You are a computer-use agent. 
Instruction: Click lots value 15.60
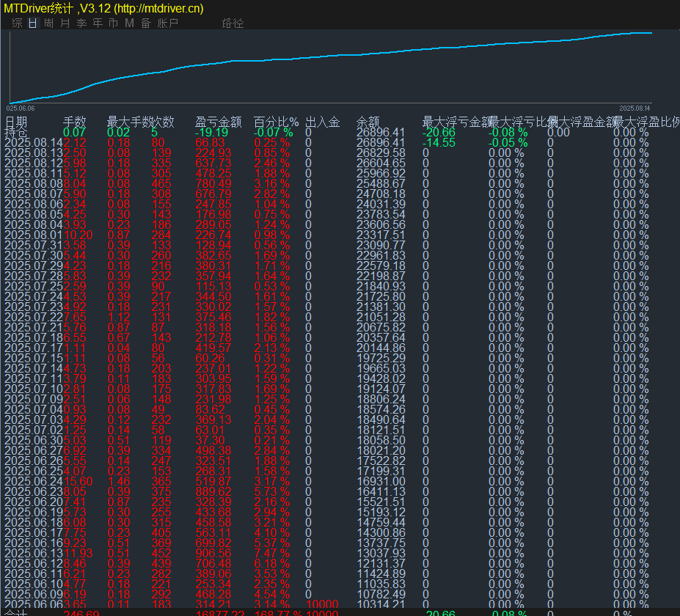78,482
